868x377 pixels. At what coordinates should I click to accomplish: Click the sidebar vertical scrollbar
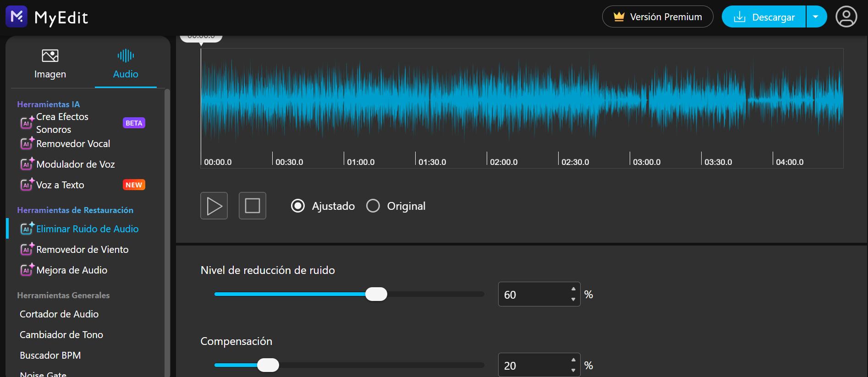point(167,233)
